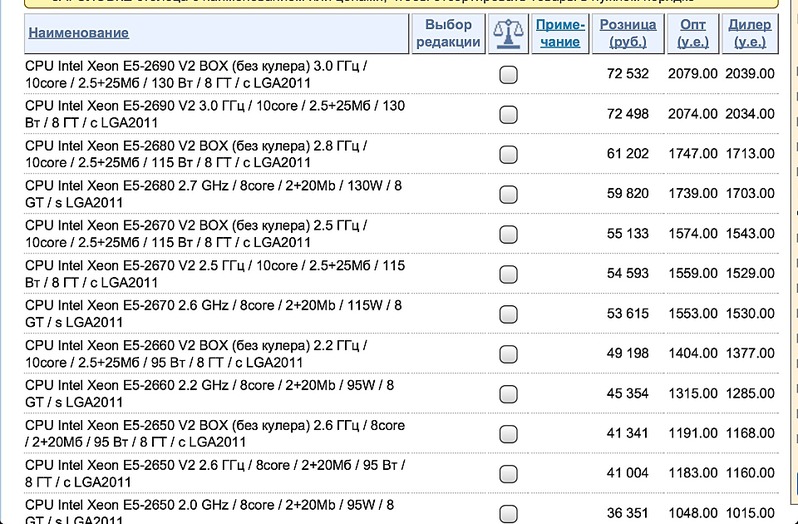This screenshot has width=798, height=524.
Task: Sort by the Дилер (у.е.) header
Action: coord(750,33)
